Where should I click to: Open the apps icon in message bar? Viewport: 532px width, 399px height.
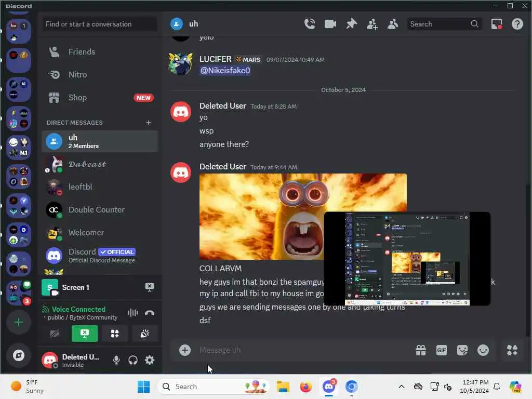click(512, 350)
